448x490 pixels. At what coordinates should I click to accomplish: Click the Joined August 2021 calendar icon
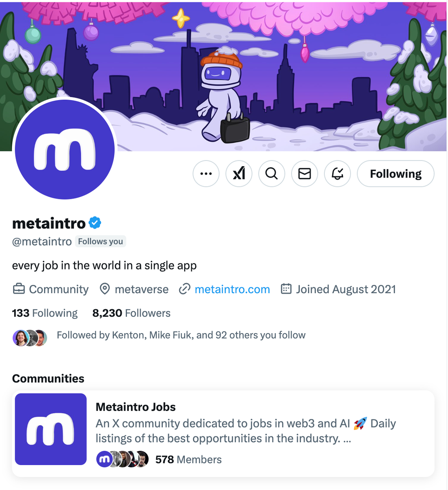pyautogui.click(x=287, y=289)
